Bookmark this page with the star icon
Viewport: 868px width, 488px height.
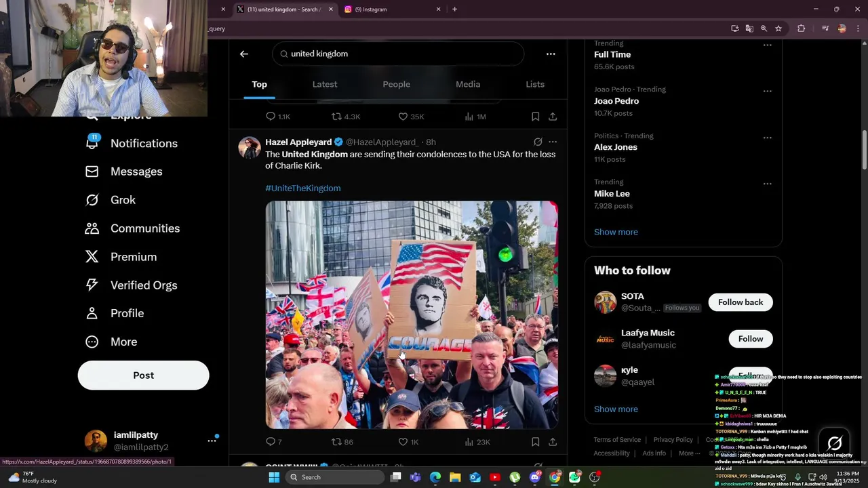[x=778, y=28]
